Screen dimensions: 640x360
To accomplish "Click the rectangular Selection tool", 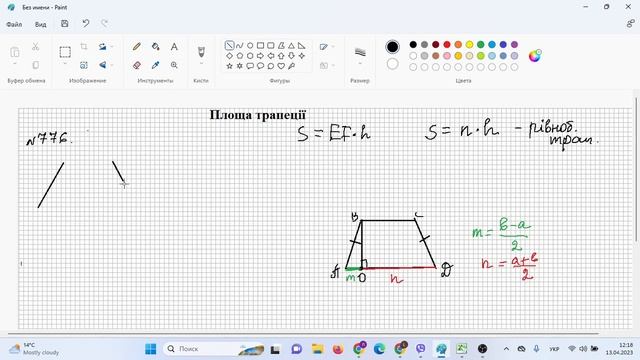I will (x=65, y=52).
